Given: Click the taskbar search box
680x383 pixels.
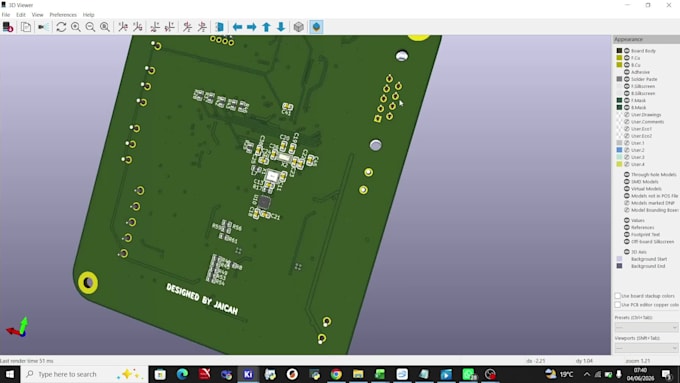Looking at the screenshot, I should [85, 374].
